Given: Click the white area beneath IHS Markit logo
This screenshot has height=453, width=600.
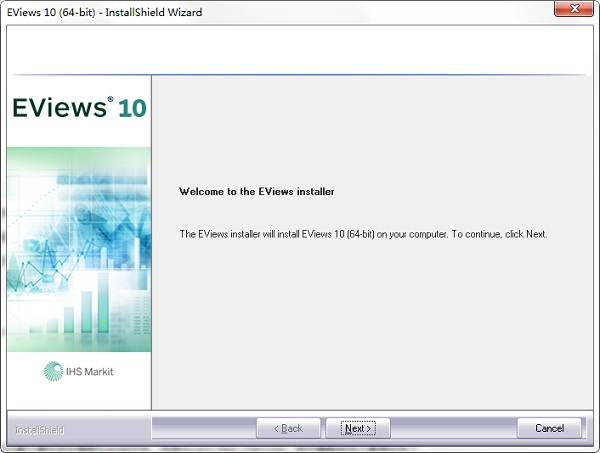Looking at the screenshot, I should point(78,395).
